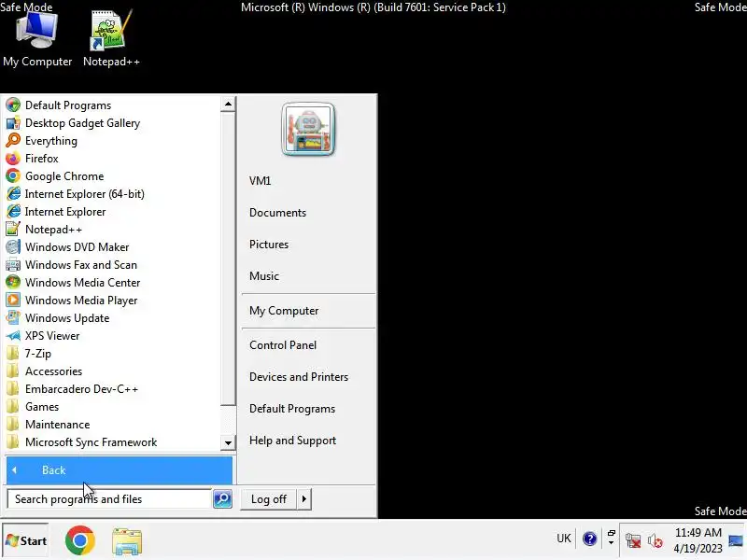Viewport: 747px width, 560px height.
Task: Launch Default Programs from the programs list icon
Action: (13, 105)
